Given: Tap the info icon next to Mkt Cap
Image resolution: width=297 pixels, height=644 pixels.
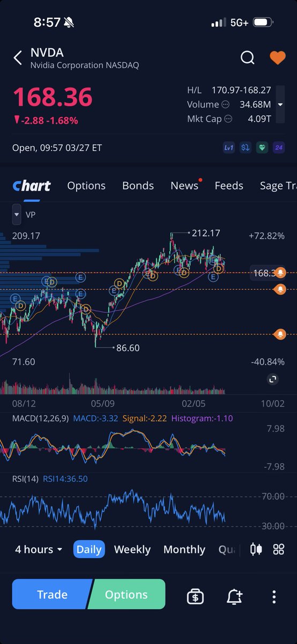Looking at the screenshot, I should tap(228, 119).
